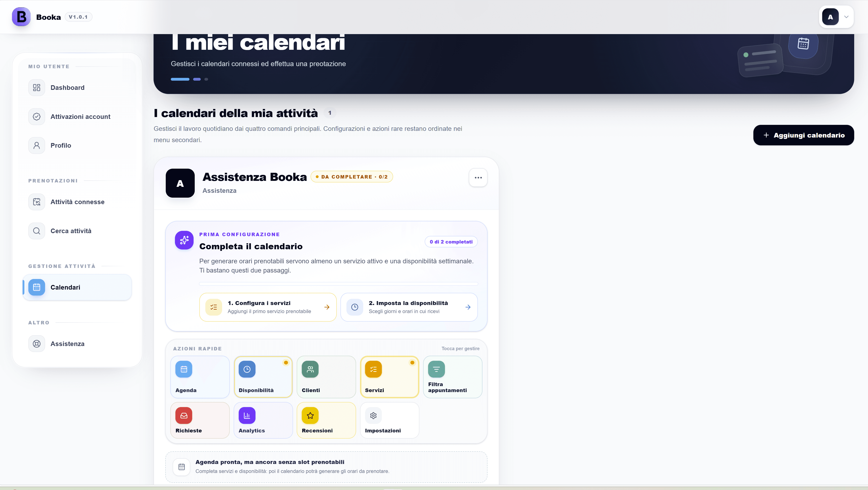Click the Tocca per gestire label
The height and width of the screenshot is (490, 868).
tap(460, 349)
